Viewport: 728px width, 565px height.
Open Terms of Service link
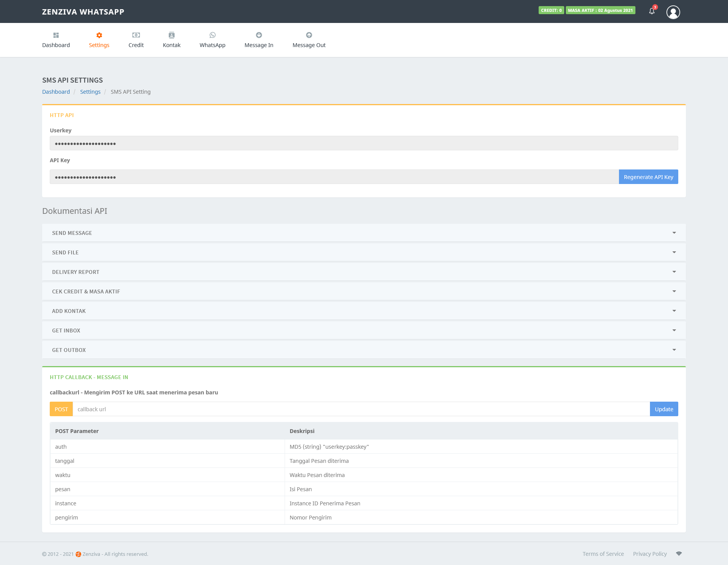point(603,554)
